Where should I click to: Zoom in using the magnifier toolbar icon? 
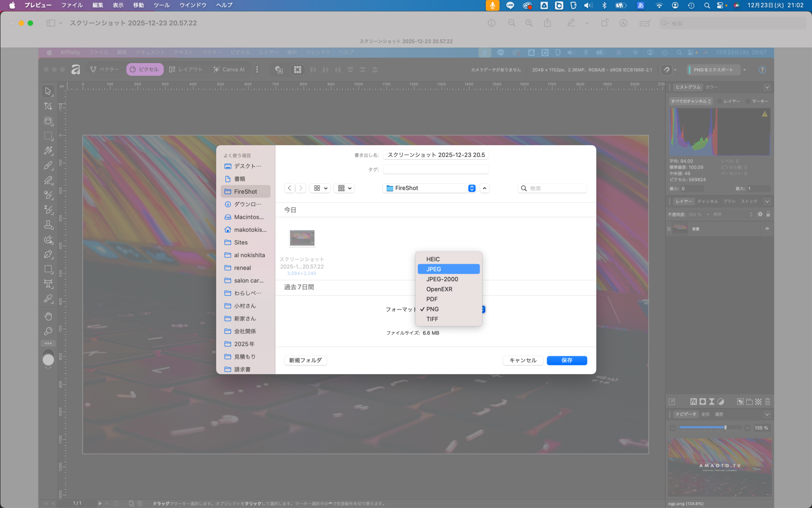point(529,23)
